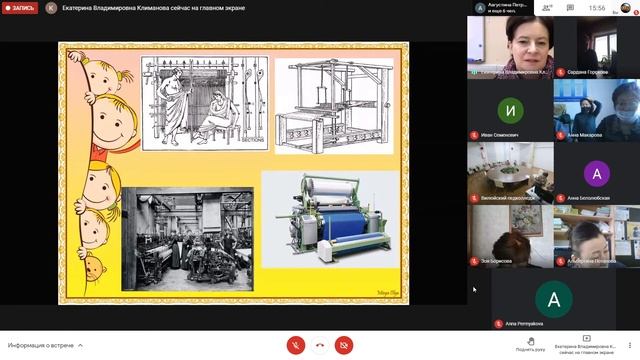Image resolution: width=640 pixels, height=360 pixels.
Task: Click your profile avatar in top bar
Action: [625, 8]
